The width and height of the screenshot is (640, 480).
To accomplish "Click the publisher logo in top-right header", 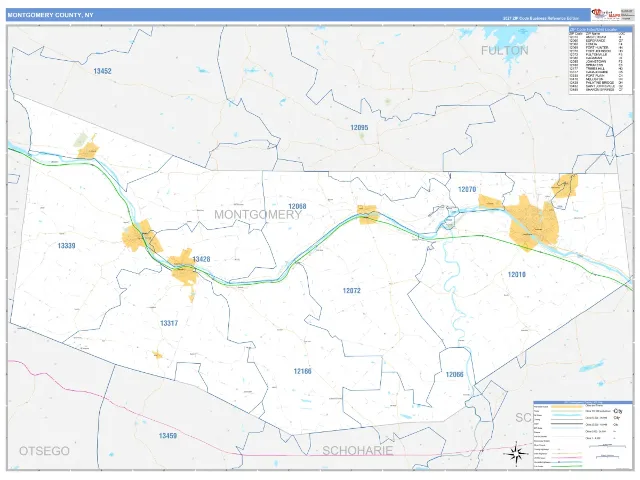I will 606,15.
